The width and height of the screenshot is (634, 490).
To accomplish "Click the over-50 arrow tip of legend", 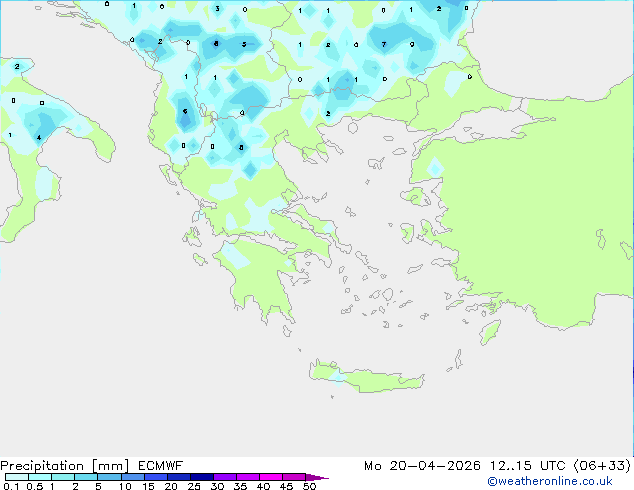I will click(317, 477).
